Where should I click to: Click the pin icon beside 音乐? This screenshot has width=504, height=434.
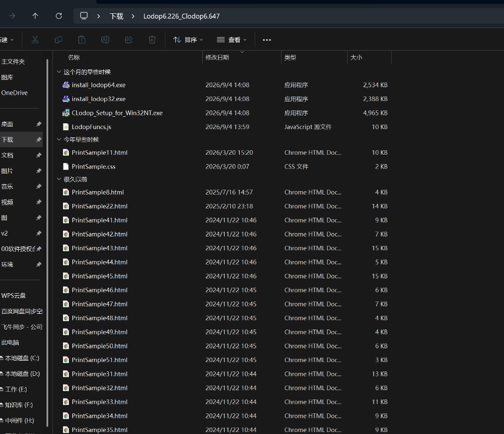click(39, 186)
